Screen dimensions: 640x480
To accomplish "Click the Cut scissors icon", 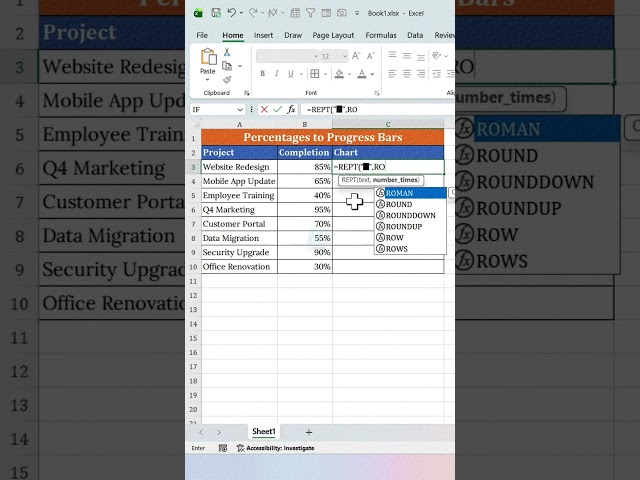I will [227, 52].
